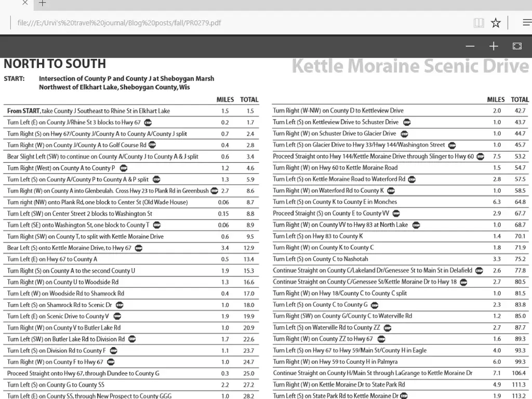The image size is (532, 399).
Task: Add page to favorites with star icon
Action: point(496,23)
